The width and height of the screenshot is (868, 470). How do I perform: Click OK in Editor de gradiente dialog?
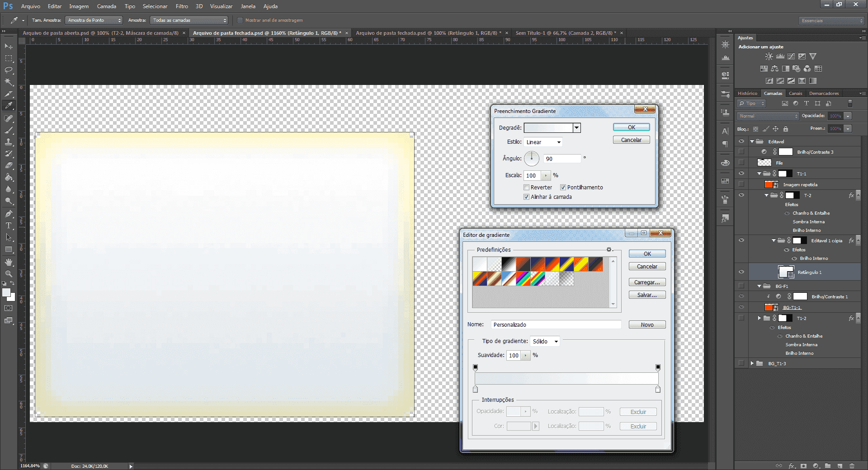point(647,254)
